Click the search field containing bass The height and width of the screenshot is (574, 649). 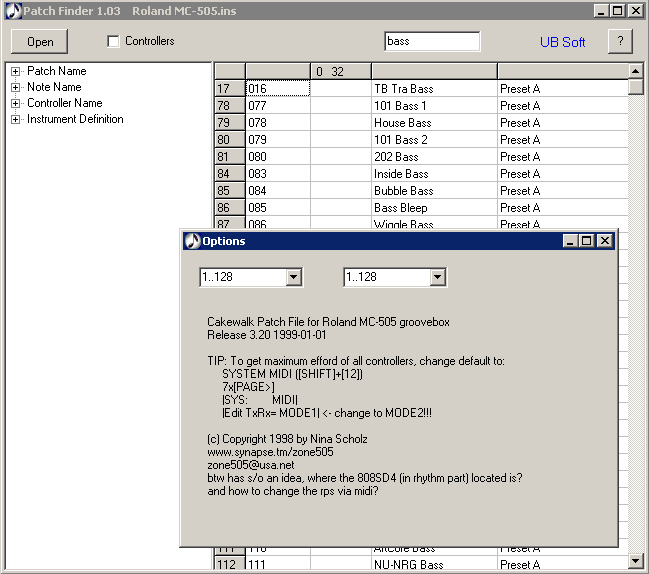click(x=432, y=41)
